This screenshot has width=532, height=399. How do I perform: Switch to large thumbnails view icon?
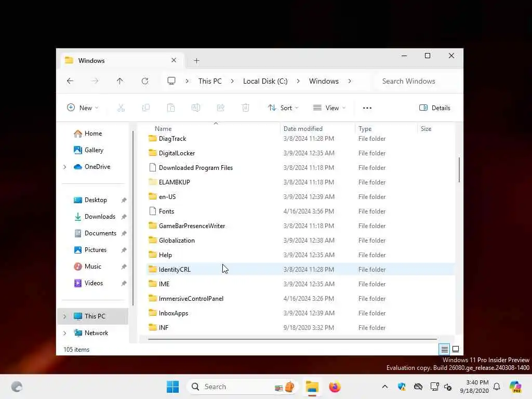456,349
